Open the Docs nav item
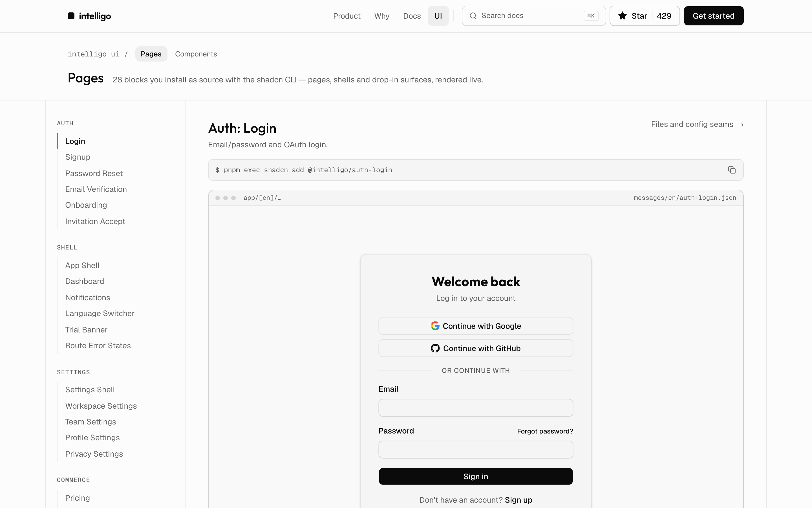 pos(412,16)
